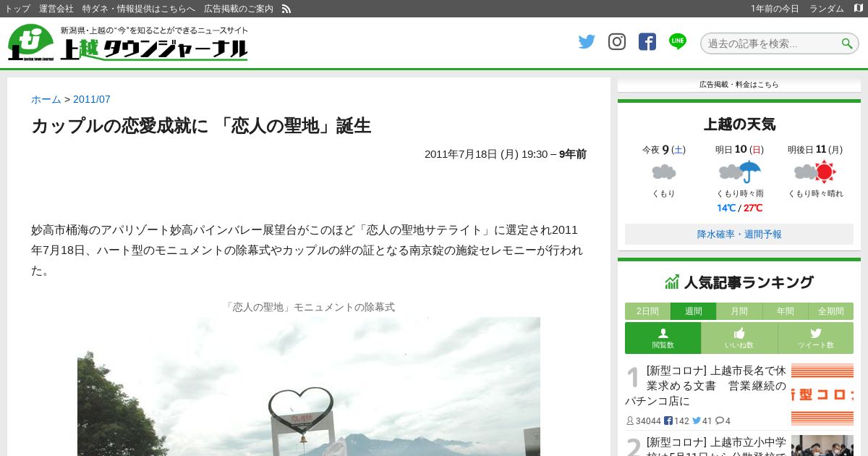Click rank 1 view count 34044
868x456 pixels.
(643, 421)
